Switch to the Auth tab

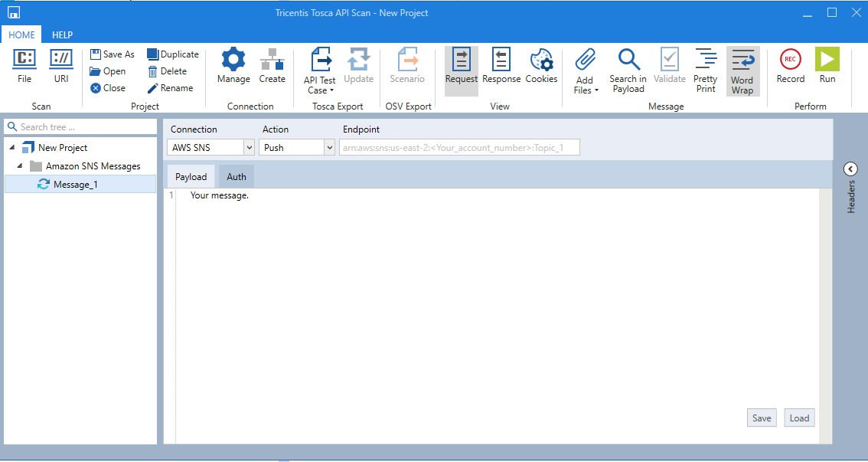point(237,177)
